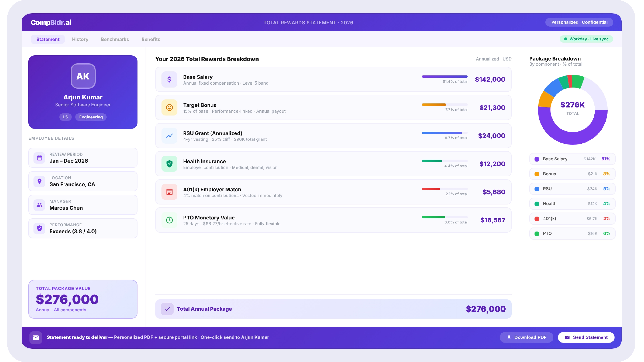
Task: Click the $24,000 RSU Grant amount
Action: 492,136
